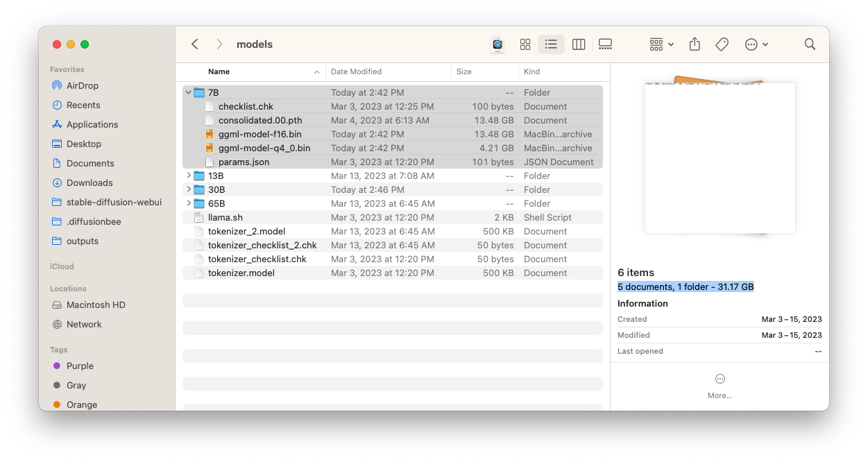868x462 pixels.
Task: Click More… in the preview pane
Action: [x=720, y=386]
